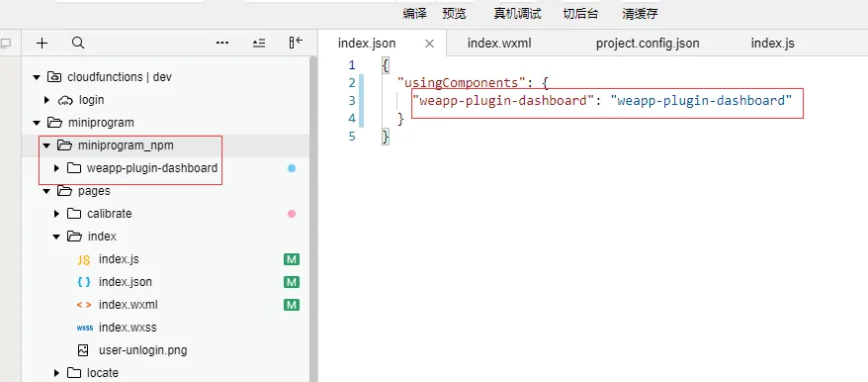868x382 pixels.
Task: Expand the calibrate folder arrow
Action: [56, 214]
